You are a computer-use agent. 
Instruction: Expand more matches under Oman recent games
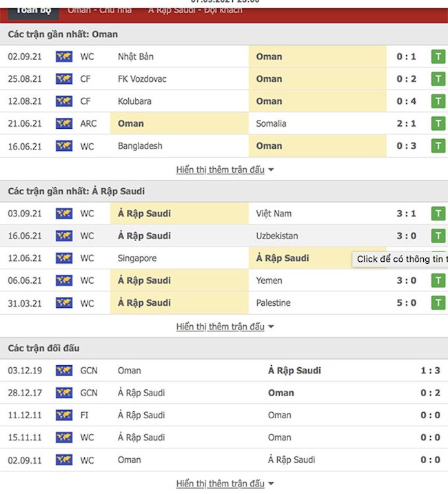[x=225, y=169]
